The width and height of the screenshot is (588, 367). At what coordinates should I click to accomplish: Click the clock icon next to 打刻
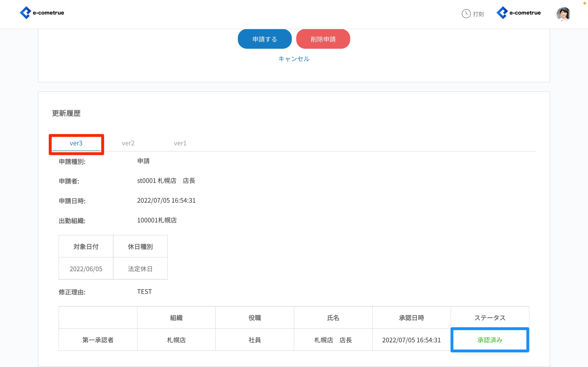pyautogui.click(x=466, y=14)
